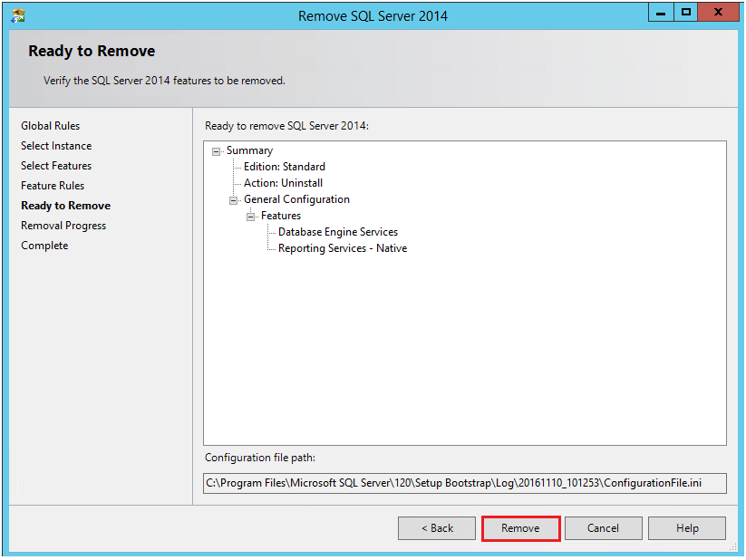Select General Configuration tree item
746x560 pixels.
296,199
